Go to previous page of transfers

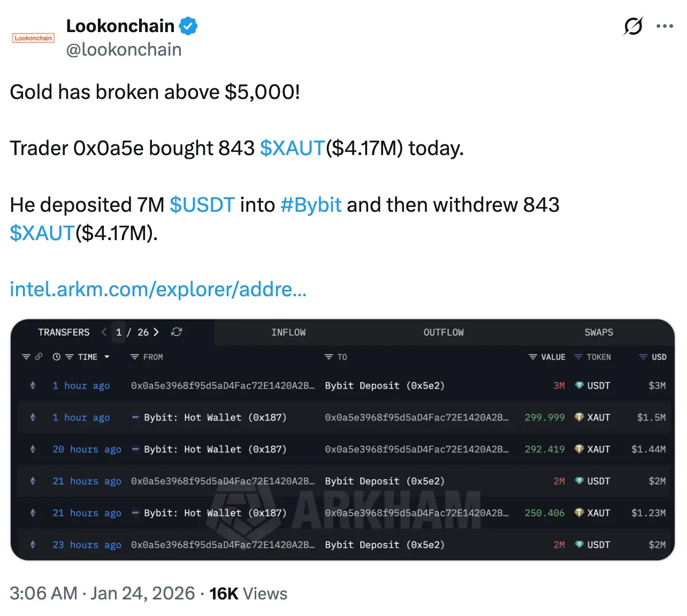(104, 332)
